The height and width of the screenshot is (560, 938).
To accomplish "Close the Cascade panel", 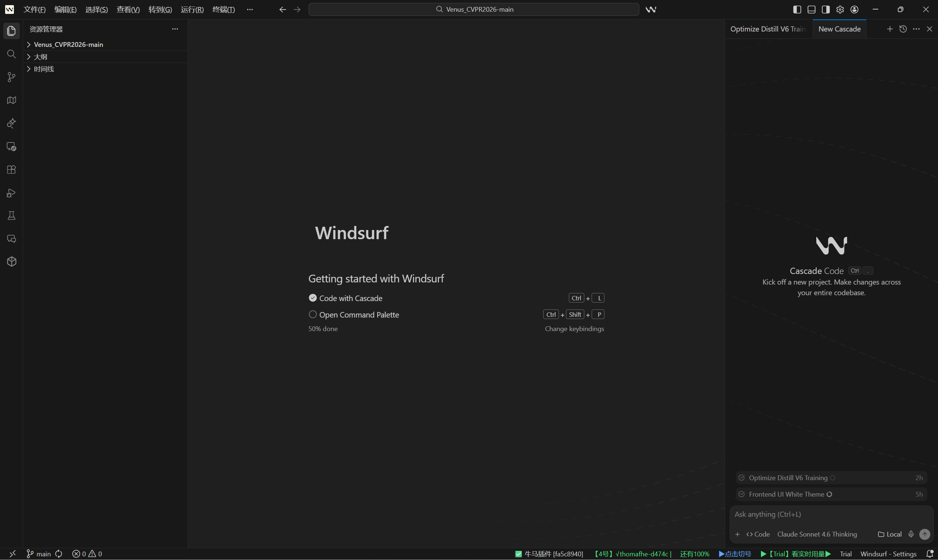I will coord(929,29).
